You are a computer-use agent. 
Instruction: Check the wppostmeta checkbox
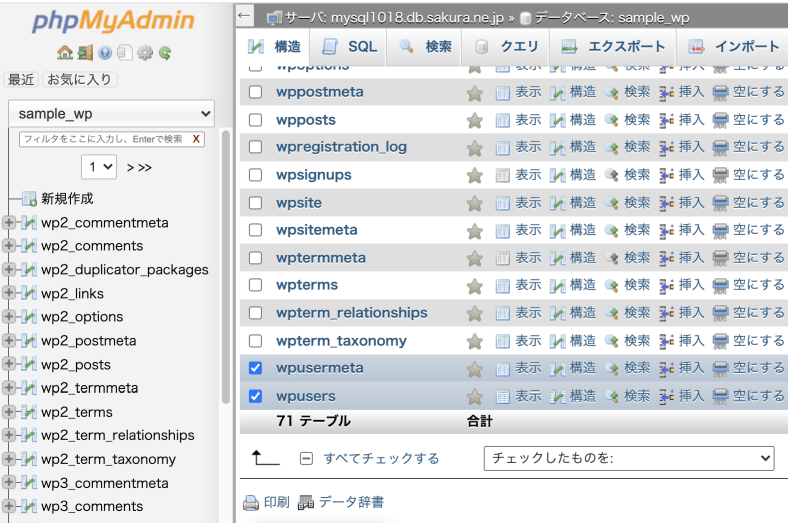(x=255, y=92)
